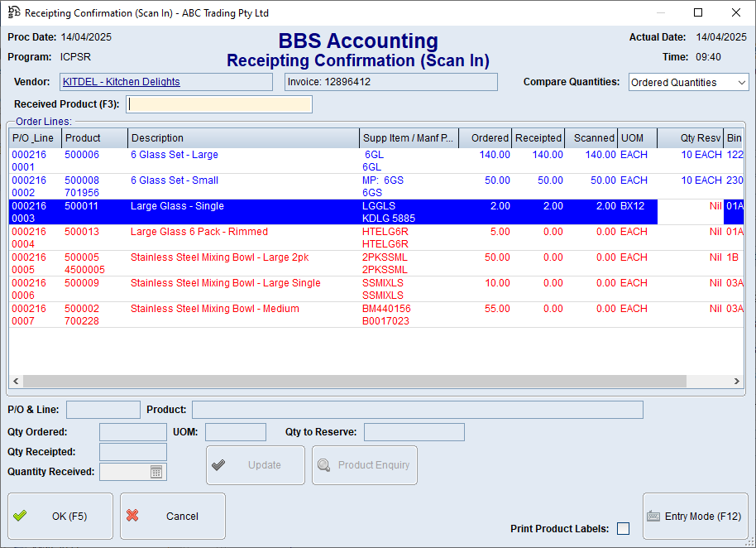The image size is (756, 548).
Task: Click the green checkmark on OK (F5)
Action: click(x=20, y=516)
